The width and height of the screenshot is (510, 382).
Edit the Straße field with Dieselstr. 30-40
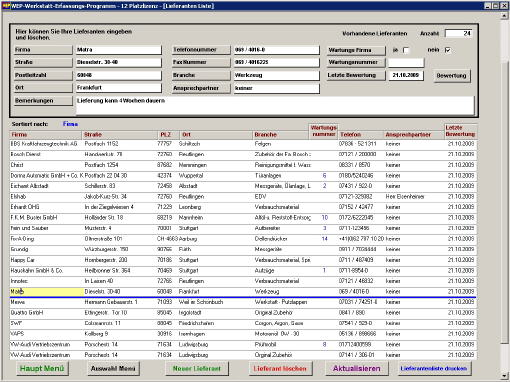click(119, 62)
